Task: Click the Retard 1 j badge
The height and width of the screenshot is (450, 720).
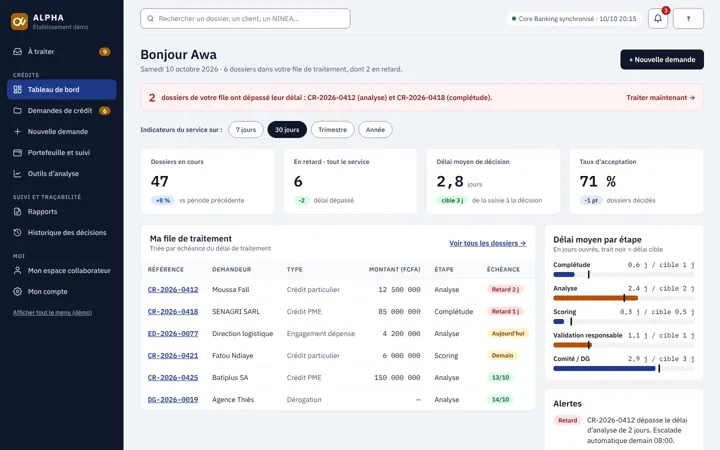Action: pyautogui.click(x=505, y=312)
